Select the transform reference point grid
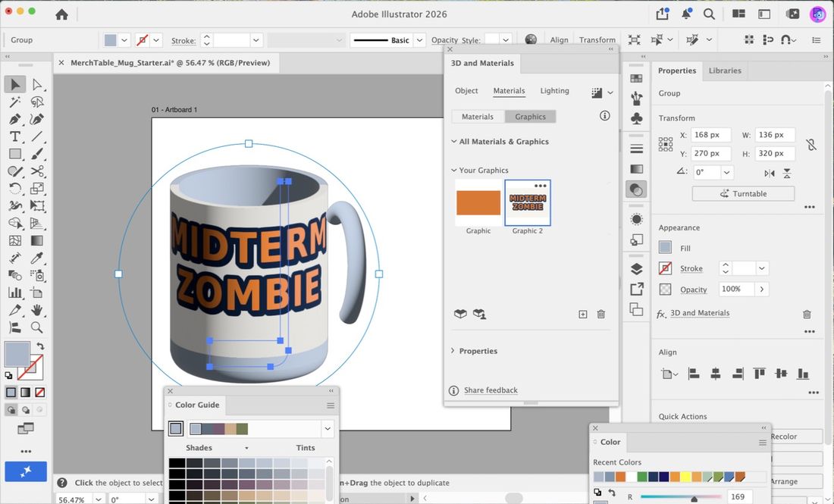The width and height of the screenshot is (834, 504). (666, 144)
